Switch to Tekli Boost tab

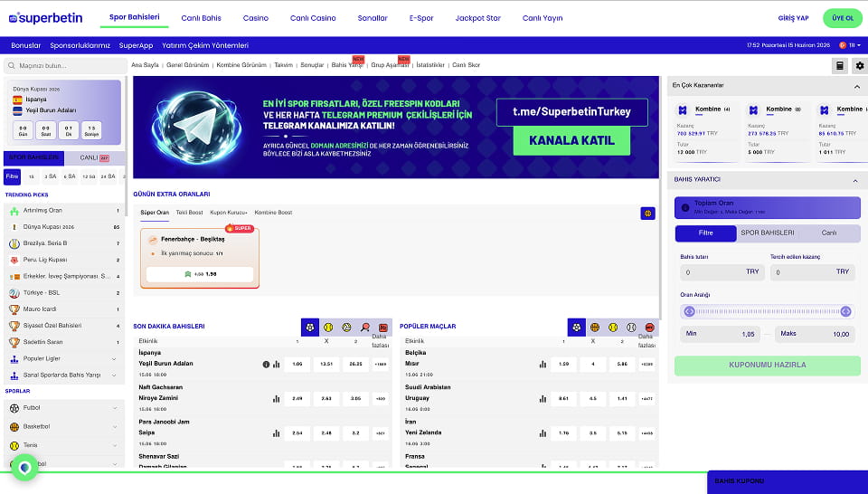189,213
